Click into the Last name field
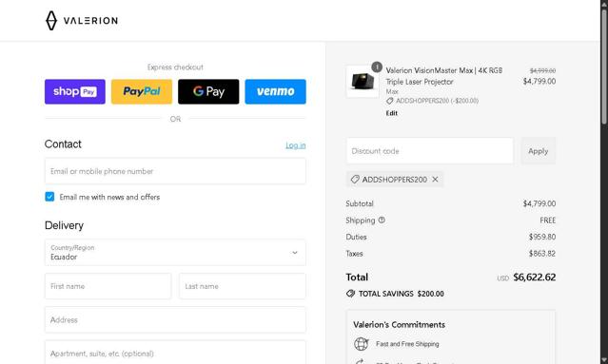 [x=243, y=286]
